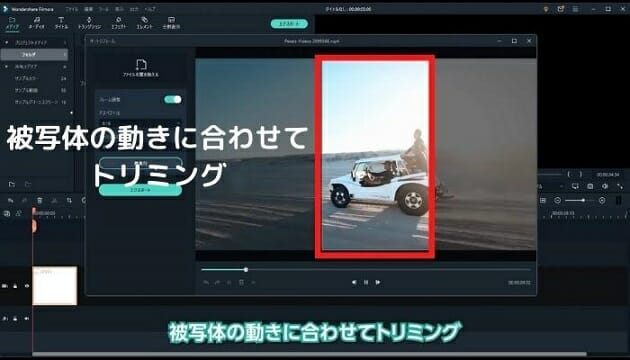Viewport: 630px width, 360px height.
Task: Click the timeline delete trash icon
Action: click(x=39, y=200)
